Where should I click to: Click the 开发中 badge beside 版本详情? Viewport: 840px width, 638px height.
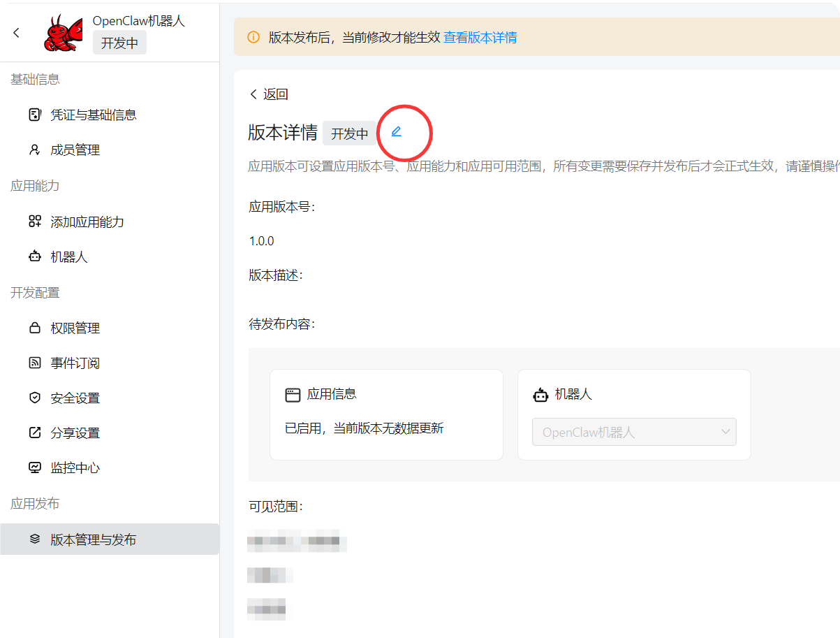click(x=349, y=133)
